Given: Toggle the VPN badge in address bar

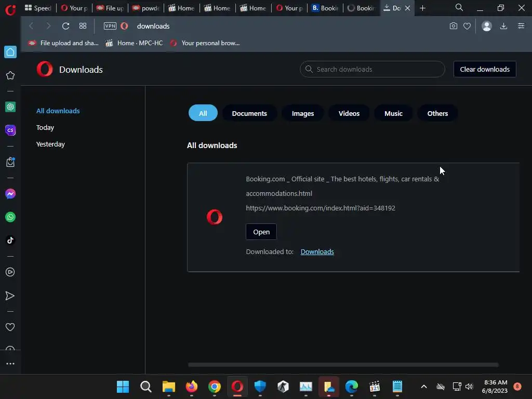Looking at the screenshot, I should [110, 26].
